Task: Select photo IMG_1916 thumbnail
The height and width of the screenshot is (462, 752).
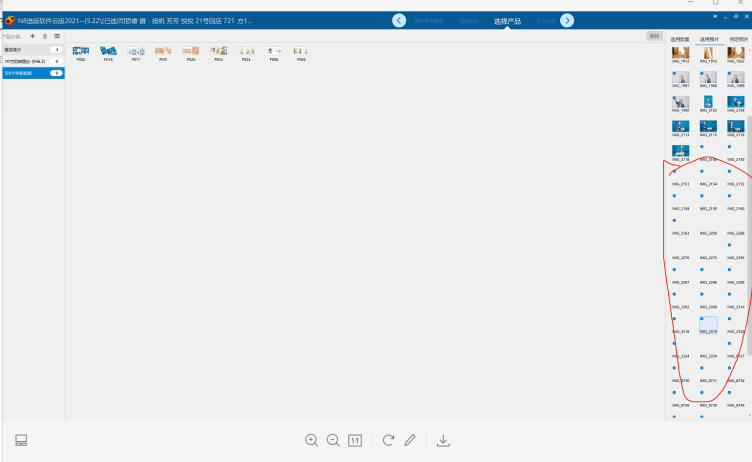Action: (708, 55)
